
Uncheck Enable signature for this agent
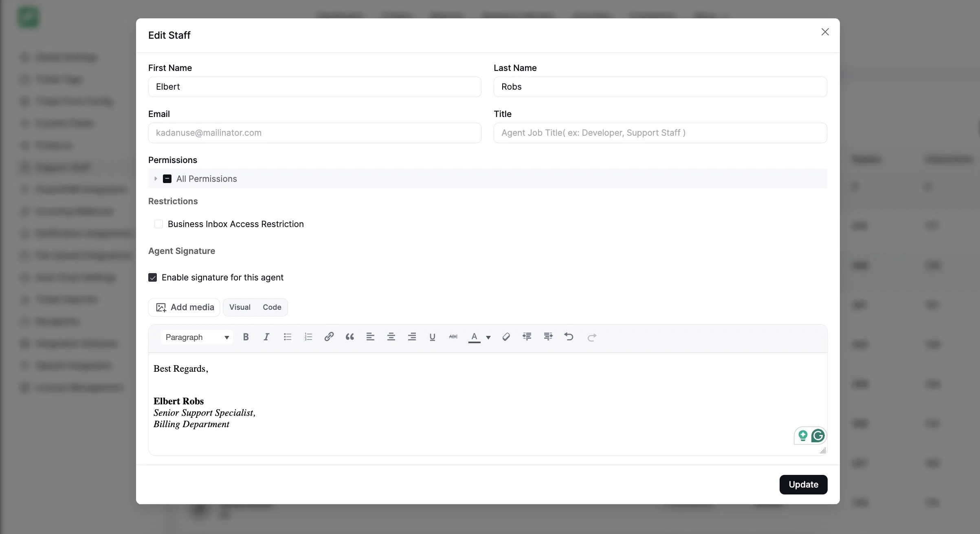pos(153,278)
